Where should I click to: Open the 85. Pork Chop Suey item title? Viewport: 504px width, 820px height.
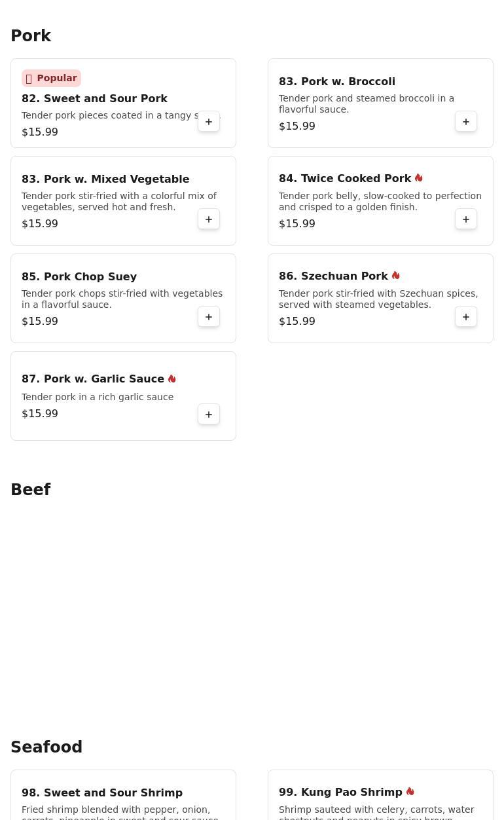pyautogui.click(x=79, y=276)
